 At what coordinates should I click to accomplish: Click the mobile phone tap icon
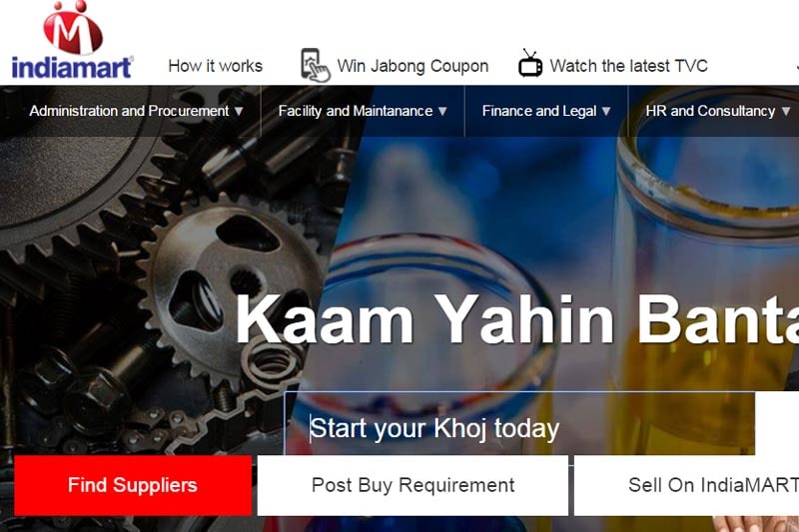(315, 65)
